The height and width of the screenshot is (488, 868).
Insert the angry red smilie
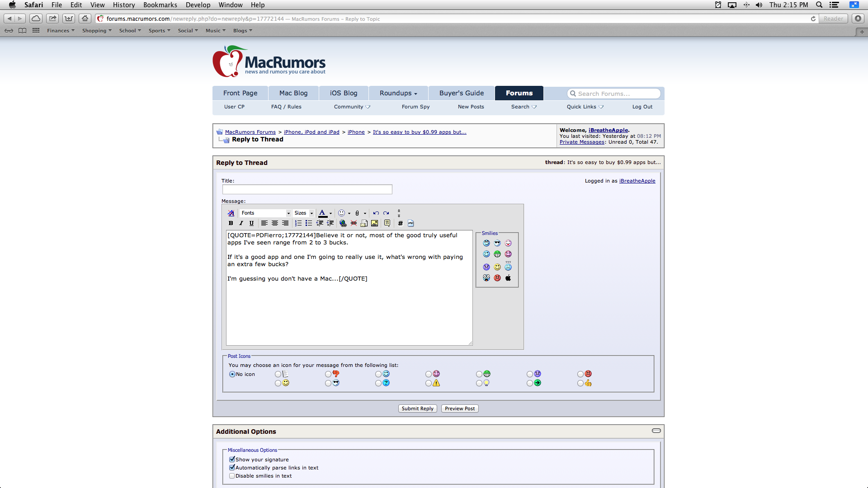coord(497,278)
